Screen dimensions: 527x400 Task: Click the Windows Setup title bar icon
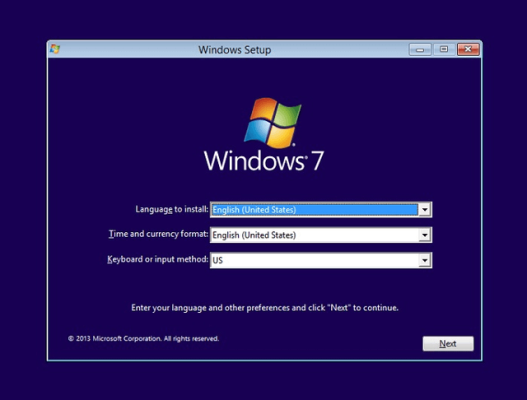pyautogui.click(x=55, y=49)
